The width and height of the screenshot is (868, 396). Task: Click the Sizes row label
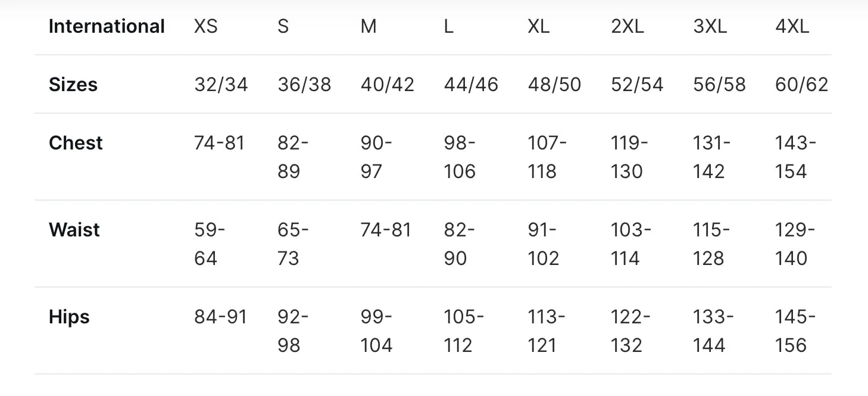pyautogui.click(x=73, y=85)
